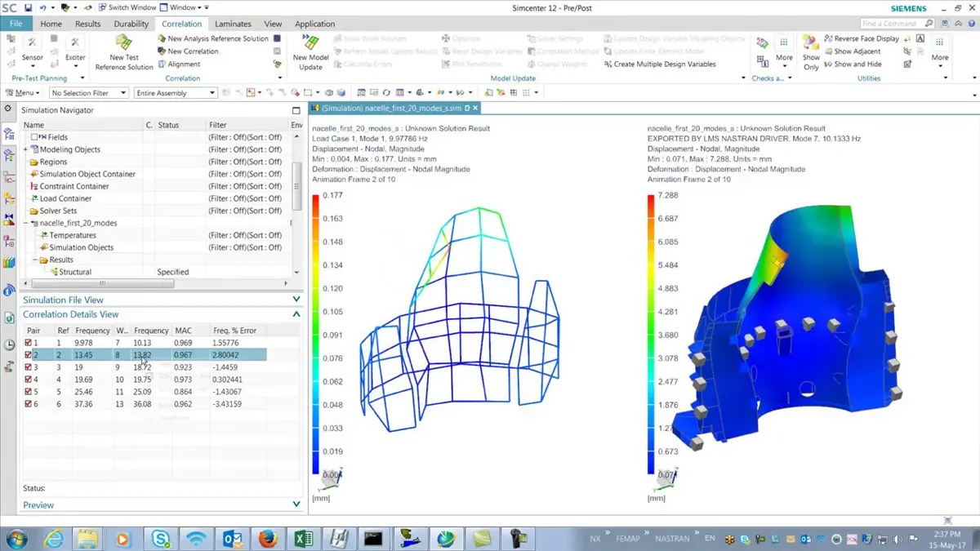This screenshot has height=551, width=980.
Task: Open the Application ribbon tab
Action: tap(314, 24)
